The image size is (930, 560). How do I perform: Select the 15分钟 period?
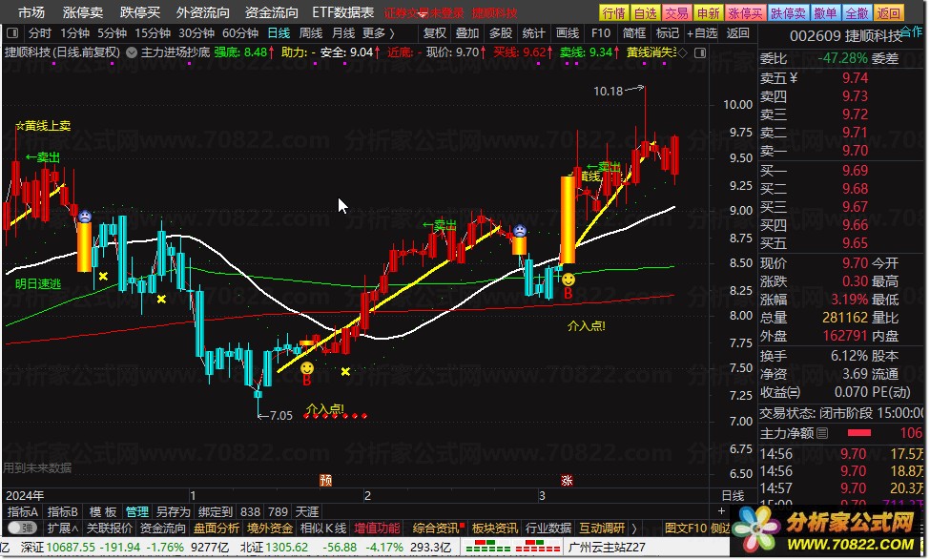(153, 33)
